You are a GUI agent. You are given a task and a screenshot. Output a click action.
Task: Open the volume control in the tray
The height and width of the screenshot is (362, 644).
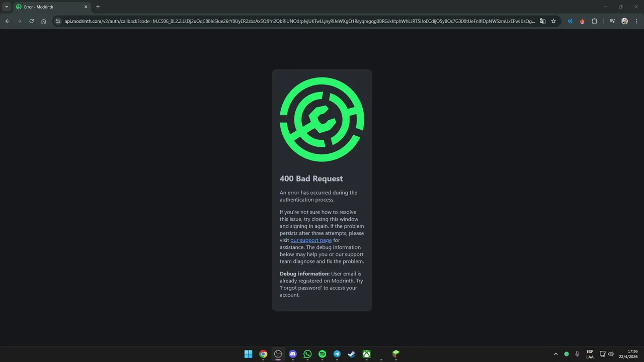[611, 354]
